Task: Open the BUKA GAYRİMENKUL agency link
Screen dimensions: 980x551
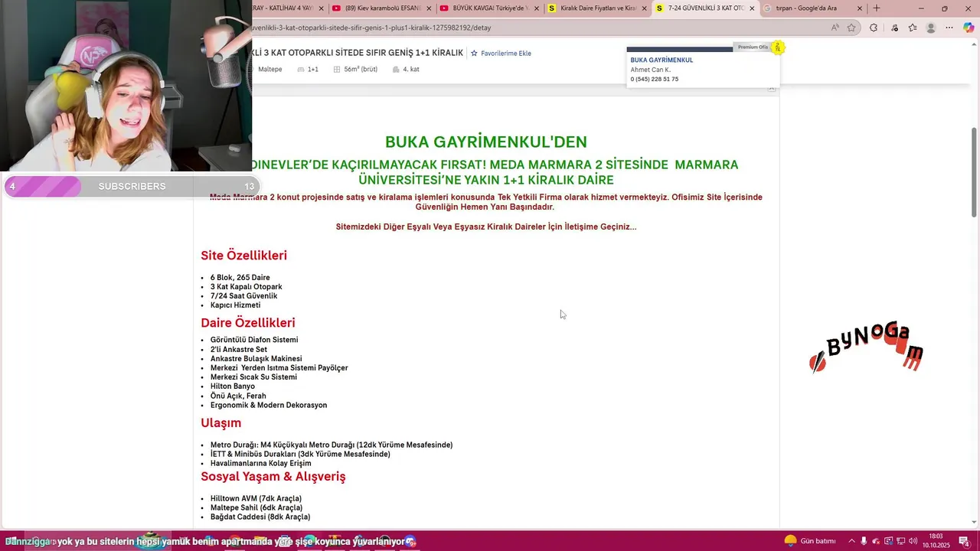Action: (661, 60)
